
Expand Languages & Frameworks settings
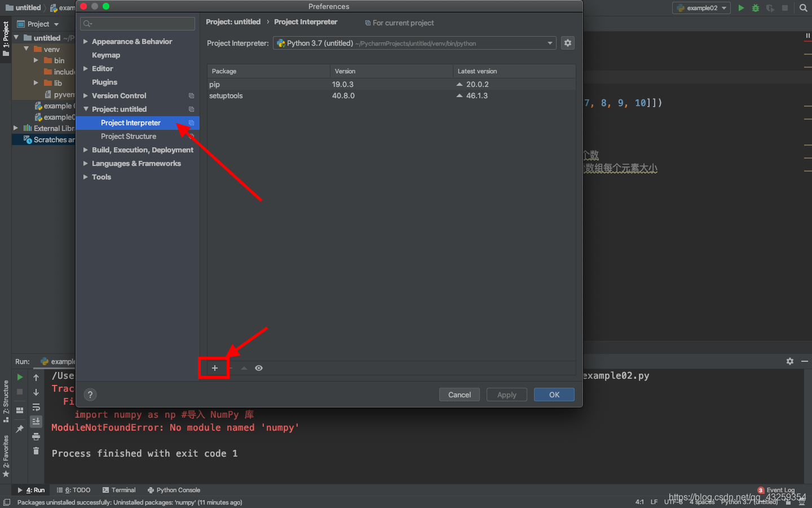pos(86,164)
